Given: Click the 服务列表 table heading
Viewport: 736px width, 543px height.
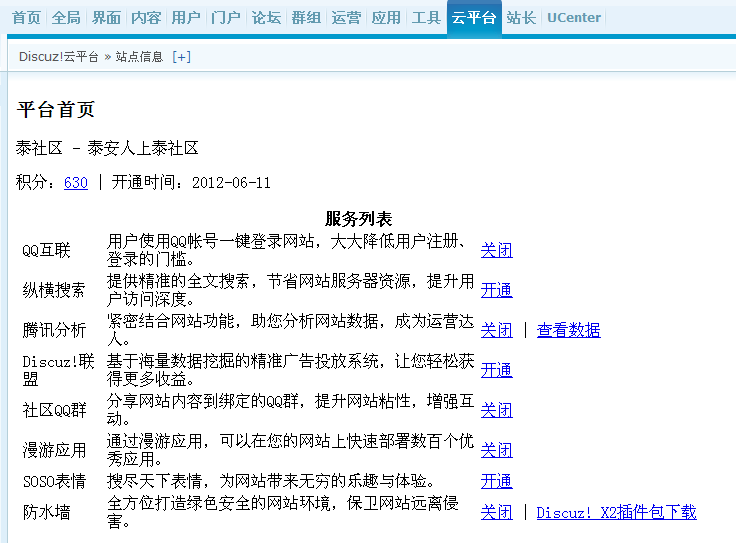Looking at the screenshot, I should tap(359, 219).
